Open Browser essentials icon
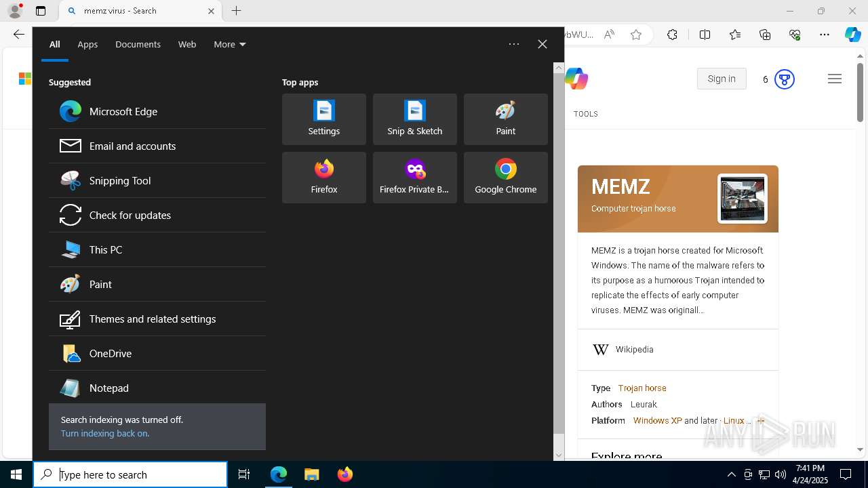Image resolution: width=868 pixels, height=488 pixels. (795, 35)
